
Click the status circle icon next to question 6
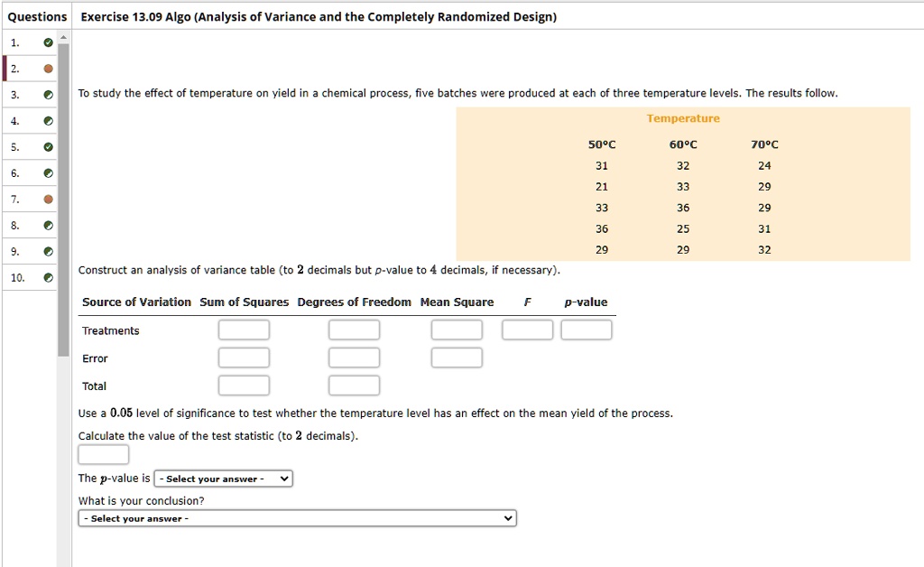(x=49, y=172)
